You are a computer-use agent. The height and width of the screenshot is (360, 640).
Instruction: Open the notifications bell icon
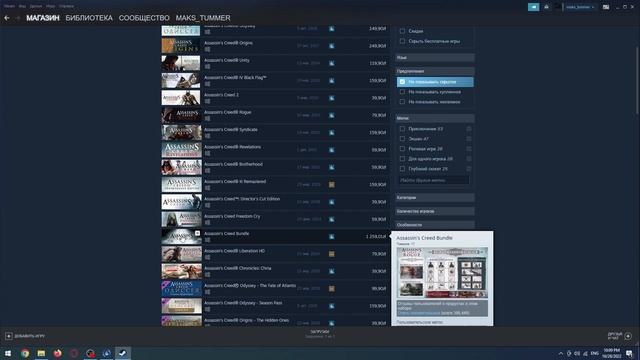click(547, 7)
